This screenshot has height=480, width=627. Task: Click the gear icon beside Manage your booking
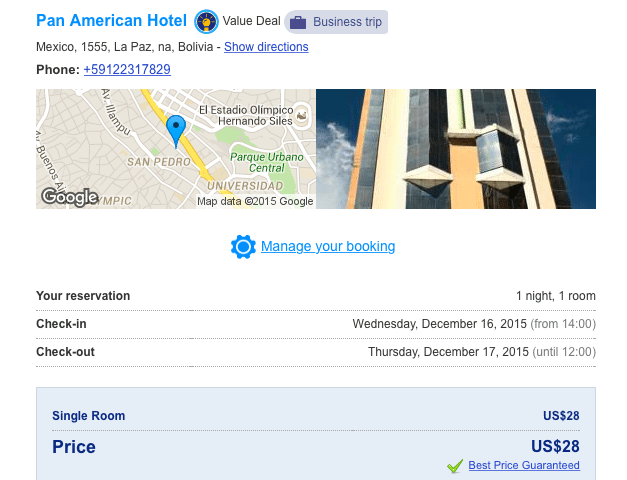243,247
